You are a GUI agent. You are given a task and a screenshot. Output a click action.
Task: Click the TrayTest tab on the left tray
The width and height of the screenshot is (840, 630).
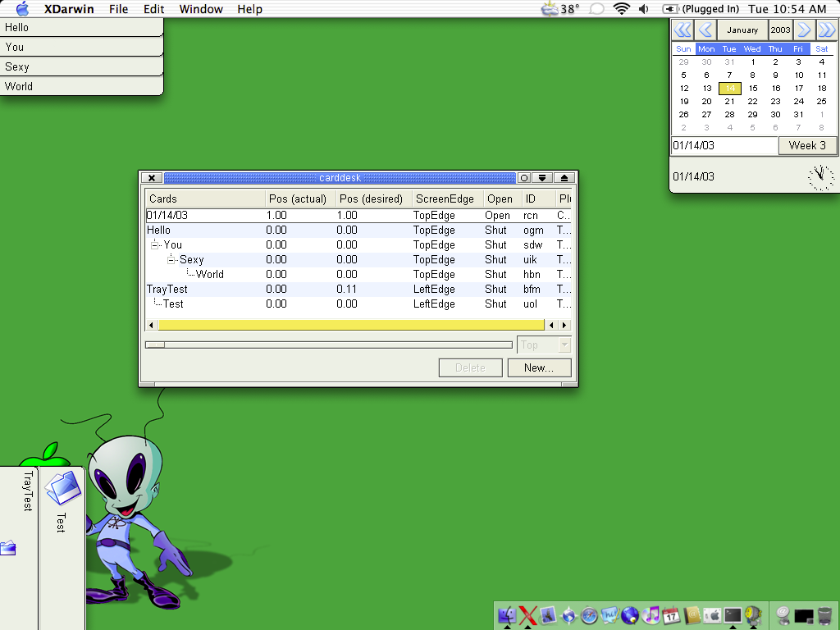click(x=28, y=491)
